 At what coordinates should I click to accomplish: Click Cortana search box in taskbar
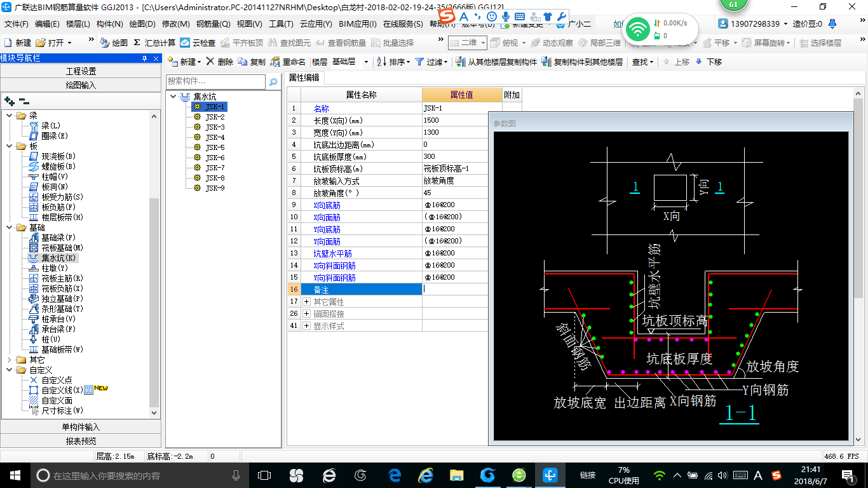coord(140,475)
